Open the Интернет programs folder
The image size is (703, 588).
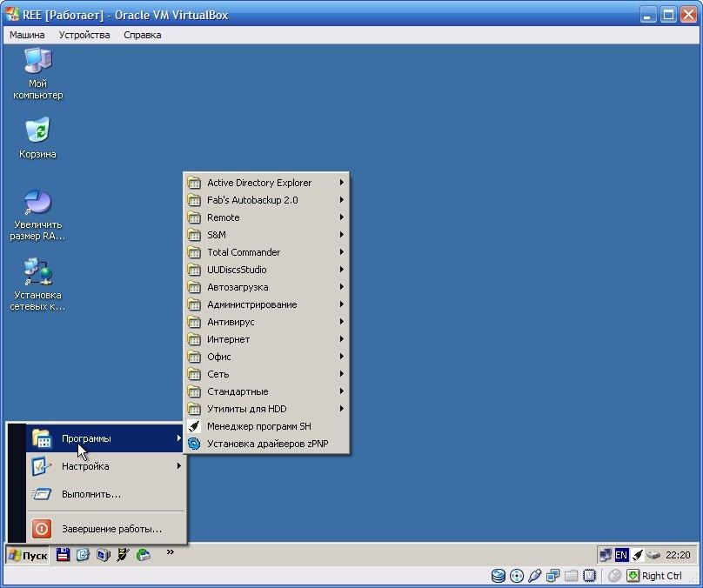pyautogui.click(x=266, y=339)
